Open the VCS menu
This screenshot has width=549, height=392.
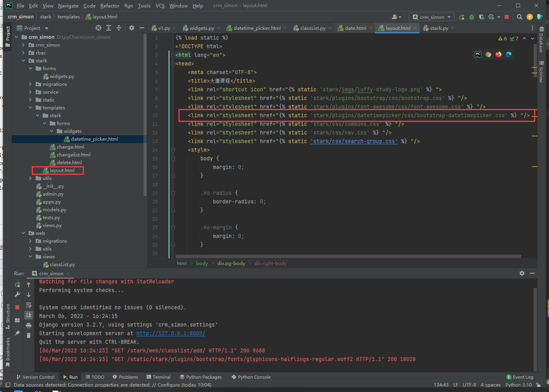[x=160, y=5]
